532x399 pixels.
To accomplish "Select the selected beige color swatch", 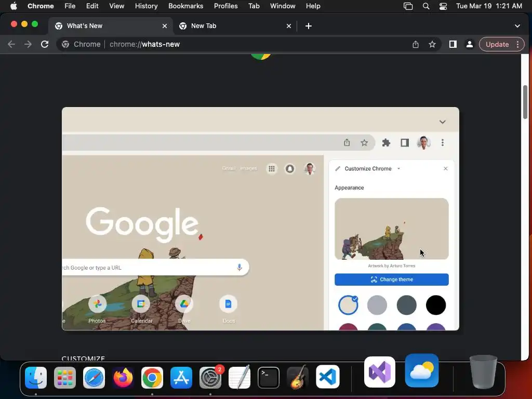I will pyautogui.click(x=348, y=305).
